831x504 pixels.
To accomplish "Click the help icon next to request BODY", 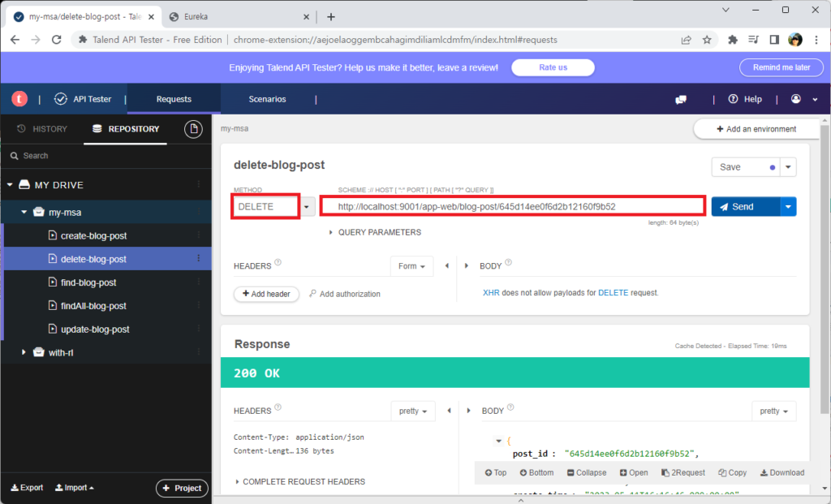I will pyautogui.click(x=508, y=262).
